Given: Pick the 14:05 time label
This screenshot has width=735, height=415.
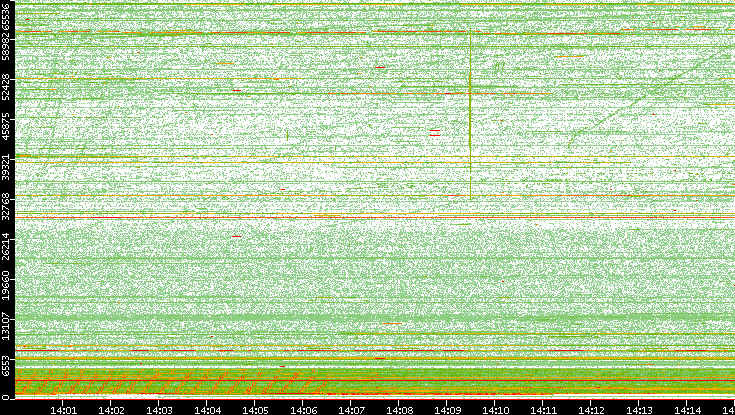Looking at the screenshot, I should coord(255,410).
